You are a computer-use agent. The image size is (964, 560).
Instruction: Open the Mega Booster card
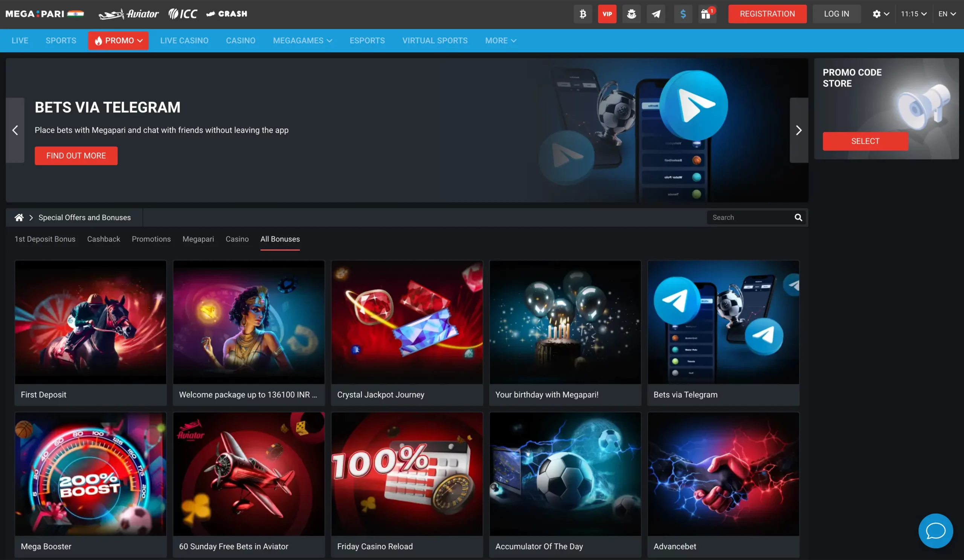pos(90,484)
